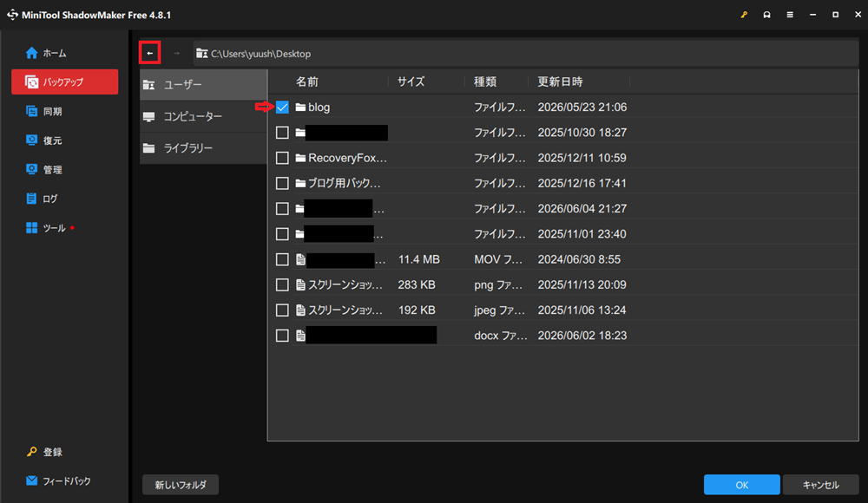Click the blog folder name
Viewport: 868px width, 503px height.
(319, 108)
